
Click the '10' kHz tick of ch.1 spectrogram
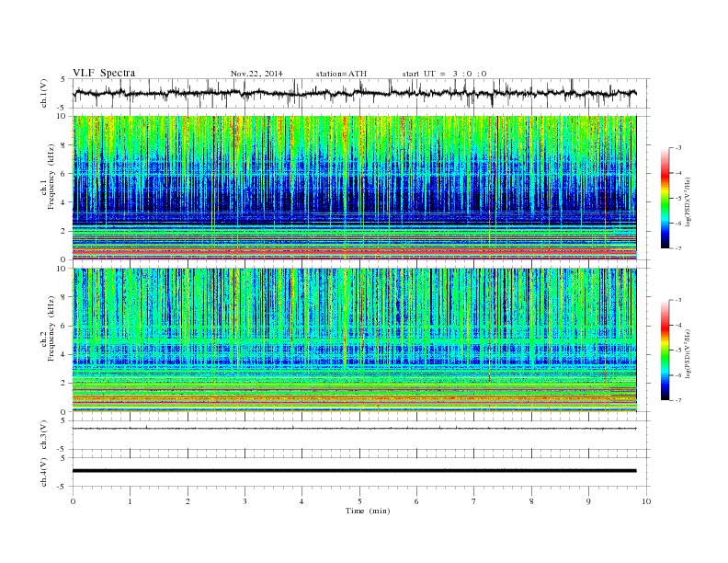(63, 116)
